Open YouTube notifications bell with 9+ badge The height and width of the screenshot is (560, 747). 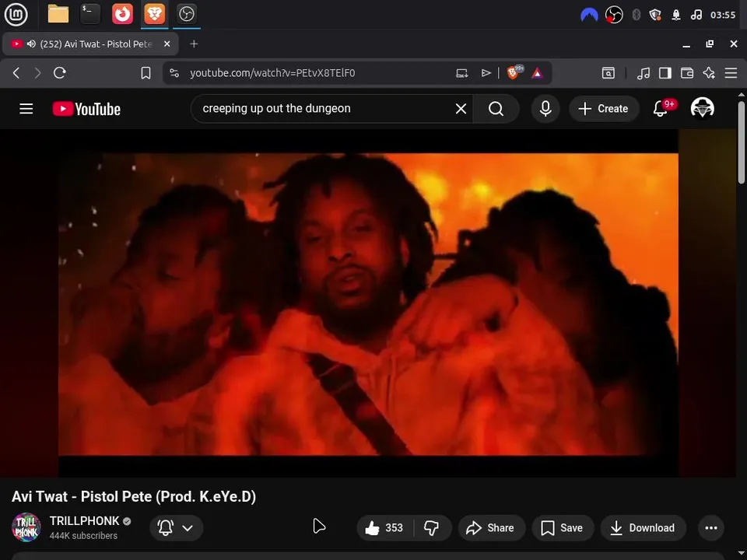663,108
